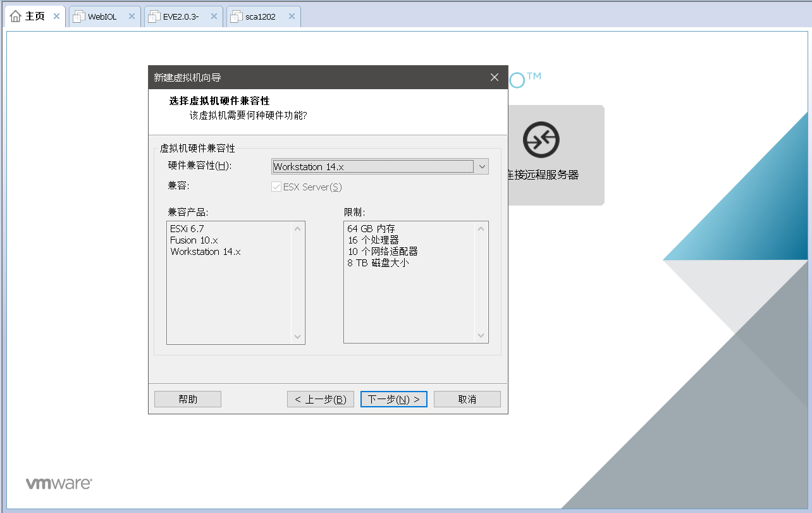Close the WebIOL tab
The width and height of the screenshot is (812, 513).
tap(132, 16)
